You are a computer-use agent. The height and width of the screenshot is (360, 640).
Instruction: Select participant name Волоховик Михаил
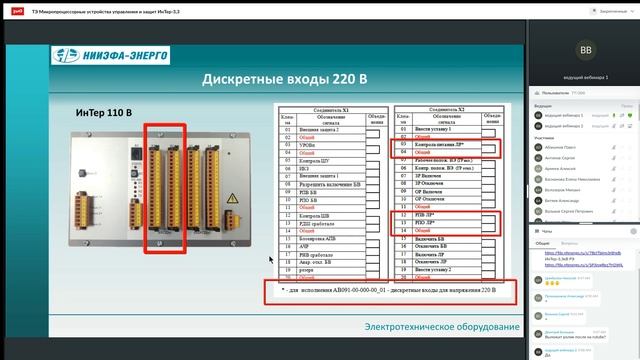point(562,190)
